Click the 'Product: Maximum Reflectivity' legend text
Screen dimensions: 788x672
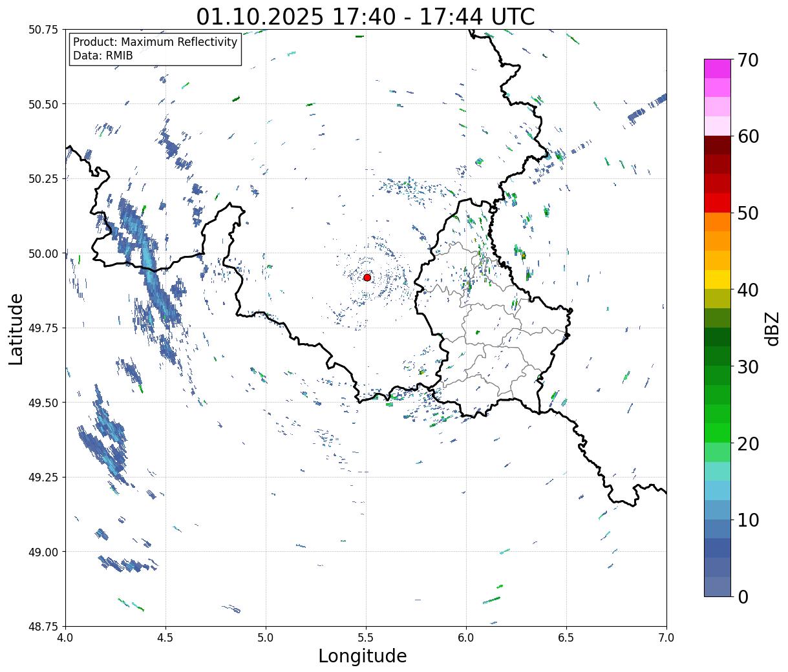pyautogui.click(x=155, y=43)
